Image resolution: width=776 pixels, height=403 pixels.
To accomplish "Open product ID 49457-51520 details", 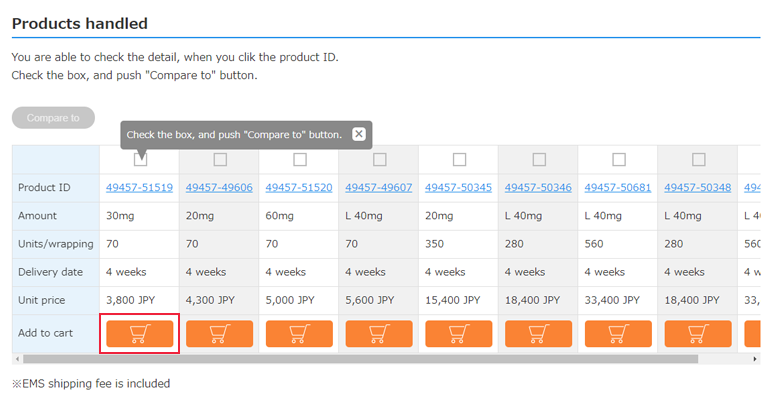I will tap(299, 188).
